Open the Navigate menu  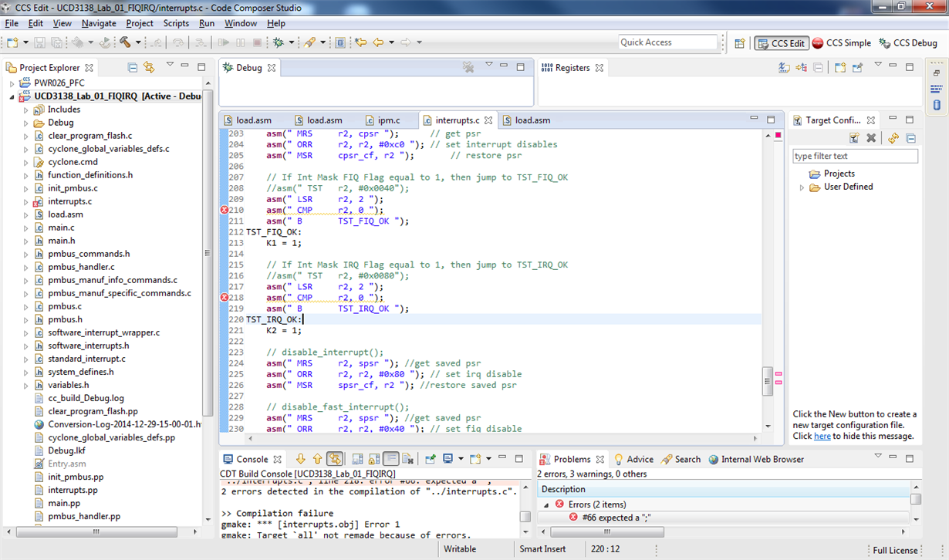click(99, 23)
